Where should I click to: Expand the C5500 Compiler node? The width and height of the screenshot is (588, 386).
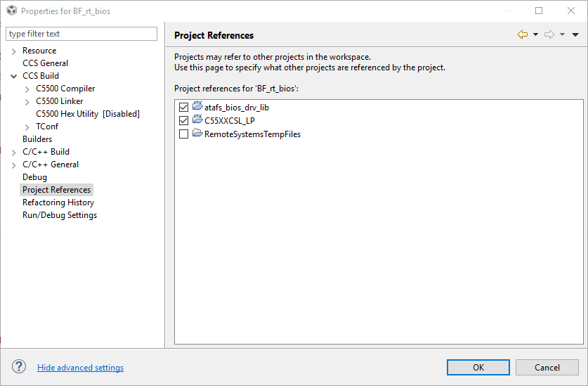(x=27, y=89)
